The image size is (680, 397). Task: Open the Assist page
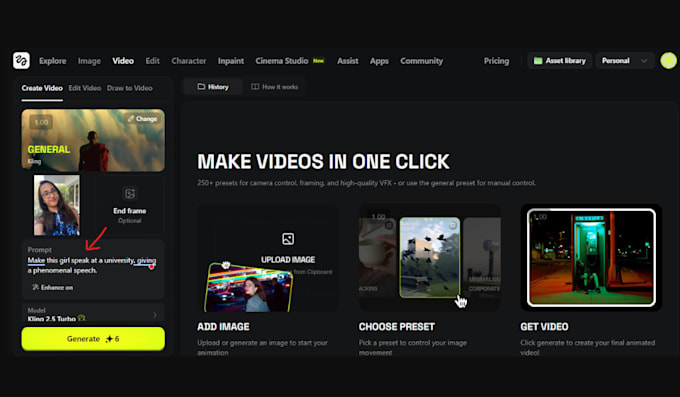click(x=348, y=61)
